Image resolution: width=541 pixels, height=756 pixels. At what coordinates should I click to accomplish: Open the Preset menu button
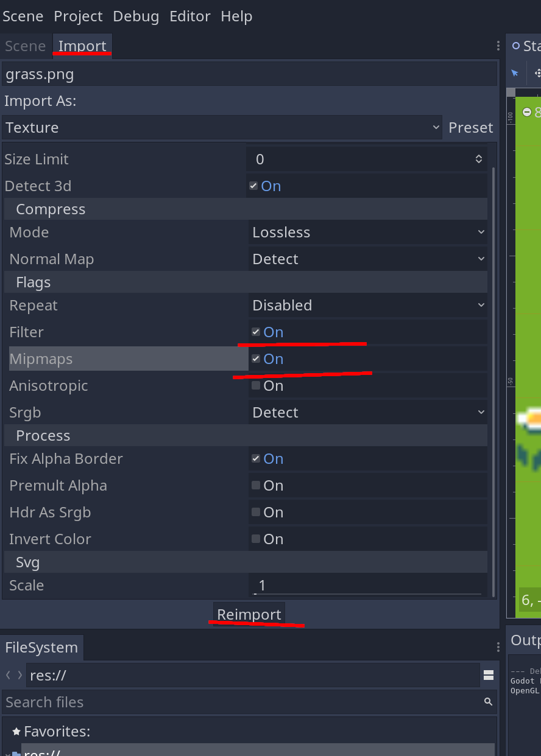tap(471, 127)
